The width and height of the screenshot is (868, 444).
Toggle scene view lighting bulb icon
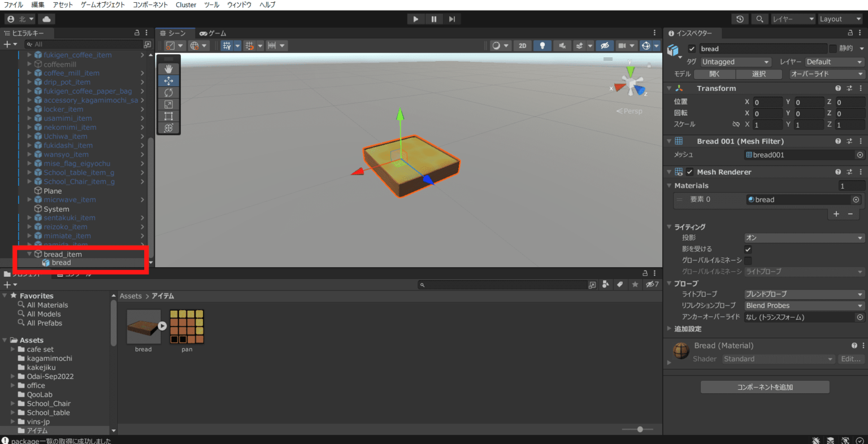pos(542,45)
